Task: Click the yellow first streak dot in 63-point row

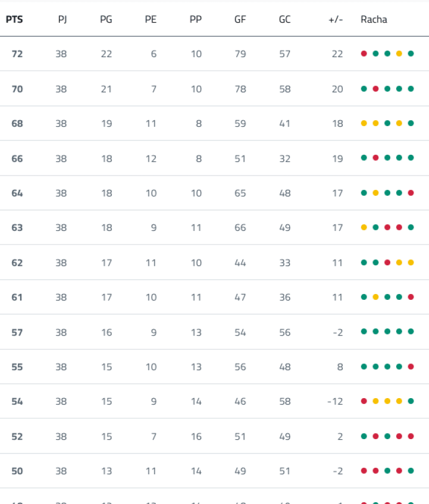Action: pos(364,227)
